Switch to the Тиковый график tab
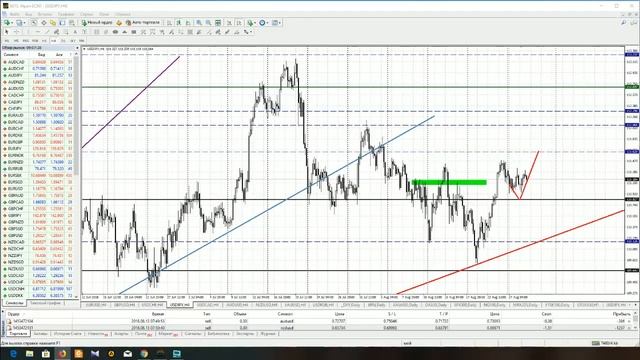640x360 pixels. [45, 303]
